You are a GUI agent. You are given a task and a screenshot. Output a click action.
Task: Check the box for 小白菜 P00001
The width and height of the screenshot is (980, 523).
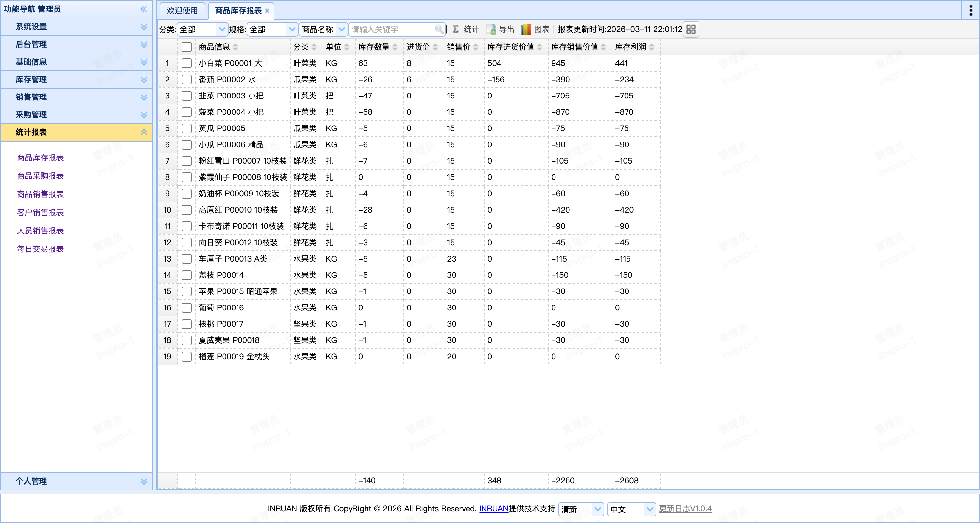tap(186, 63)
